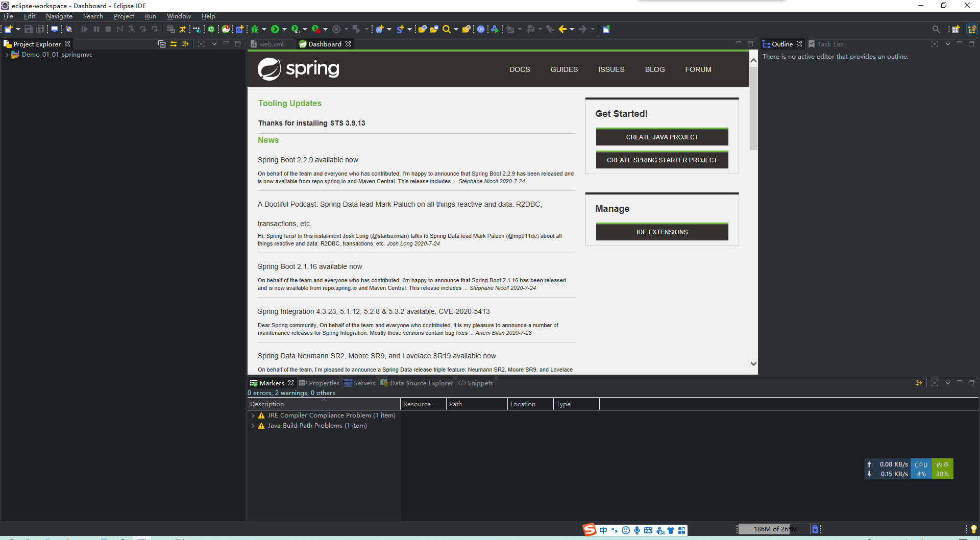The width and height of the screenshot is (980, 540).
Task: Toggle the word wrap toolbar icon
Action: 170,29
